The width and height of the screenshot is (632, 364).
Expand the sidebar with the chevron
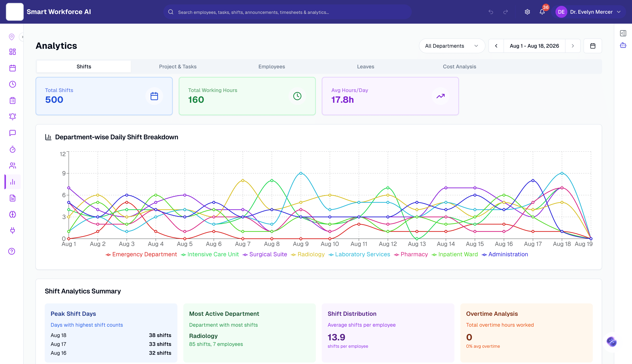[22, 37]
